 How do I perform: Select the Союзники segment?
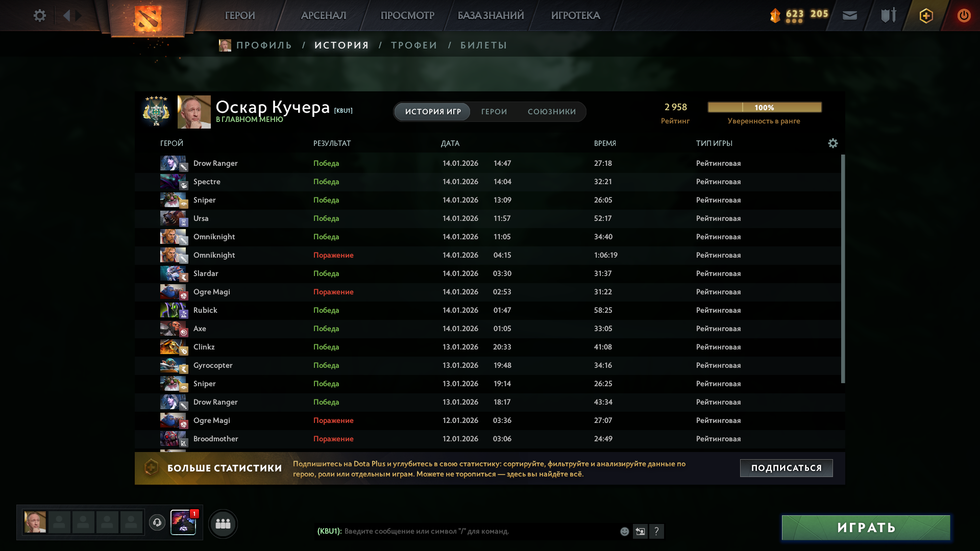tap(551, 112)
